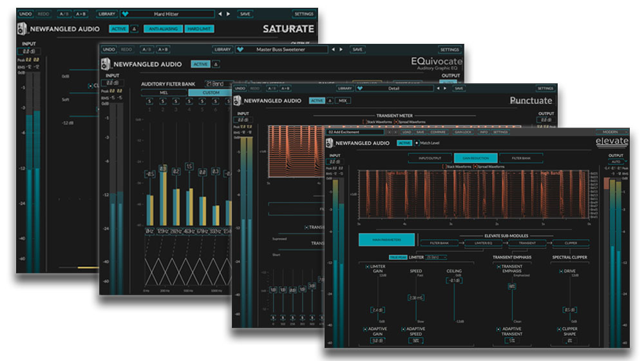Toggle ACTIVE in the Elevate window
The width and height of the screenshot is (644, 361).
pos(404,143)
